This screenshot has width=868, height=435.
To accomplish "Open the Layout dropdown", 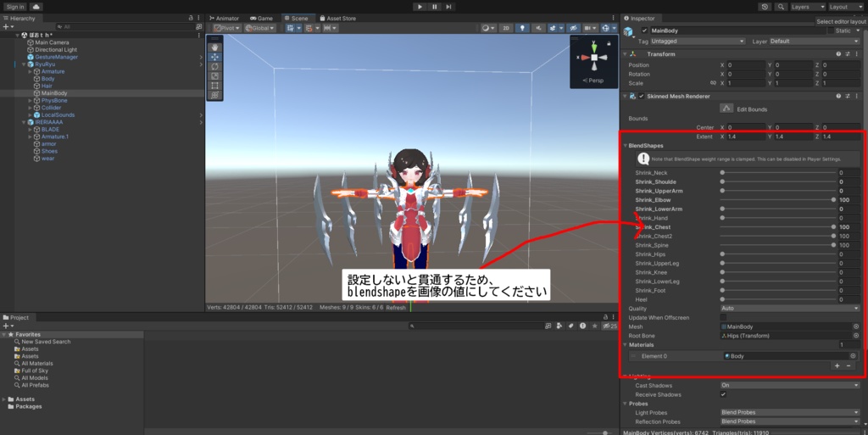I will click(x=847, y=7).
